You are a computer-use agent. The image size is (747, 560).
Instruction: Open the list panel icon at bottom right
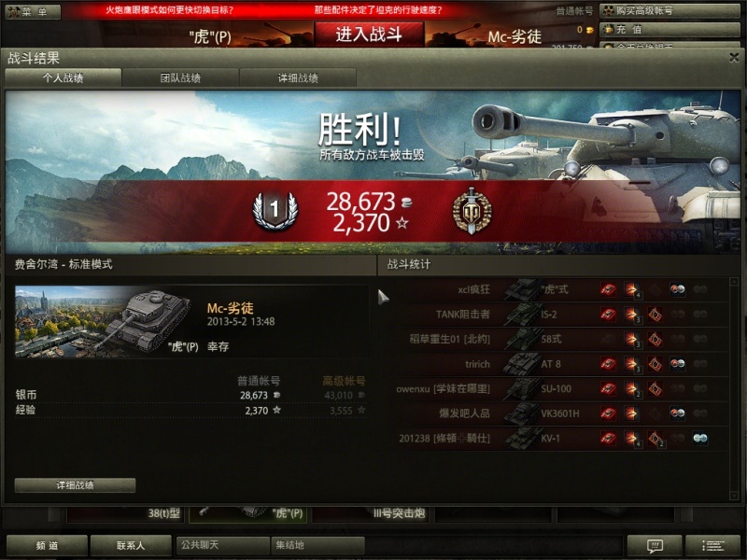click(x=713, y=546)
